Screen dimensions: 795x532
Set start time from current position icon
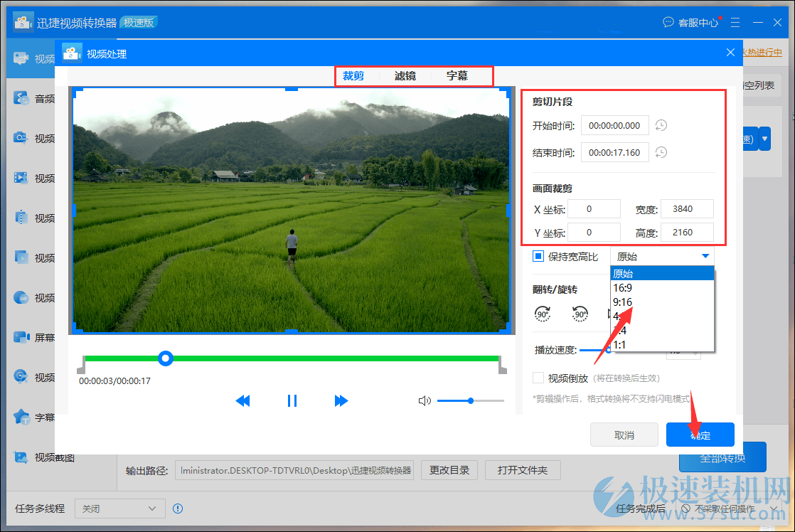pos(661,125)
